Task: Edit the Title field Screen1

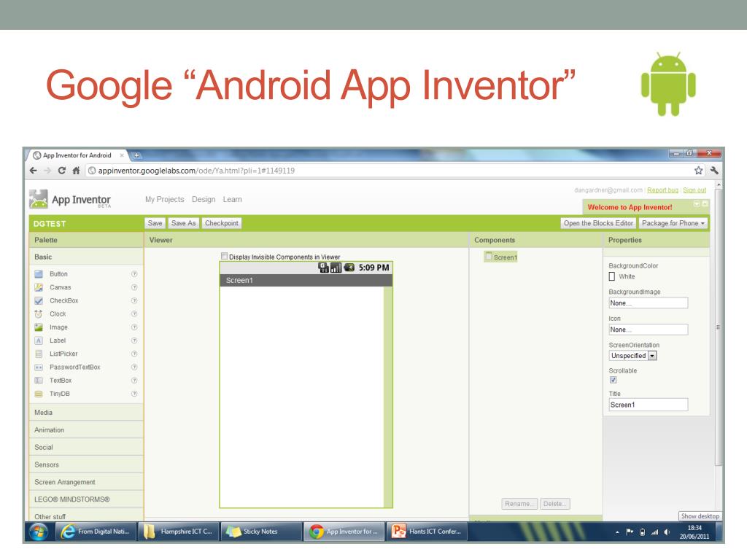Action: (649, 405)
